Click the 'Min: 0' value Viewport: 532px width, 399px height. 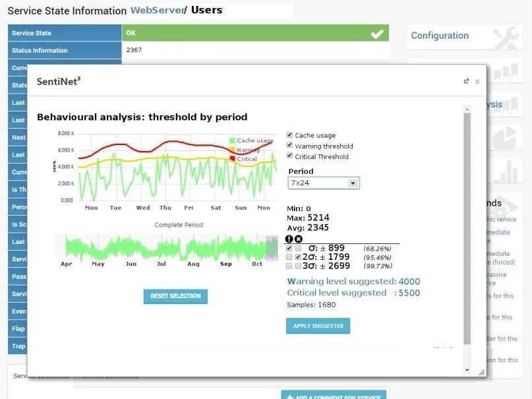click(299, 208)
